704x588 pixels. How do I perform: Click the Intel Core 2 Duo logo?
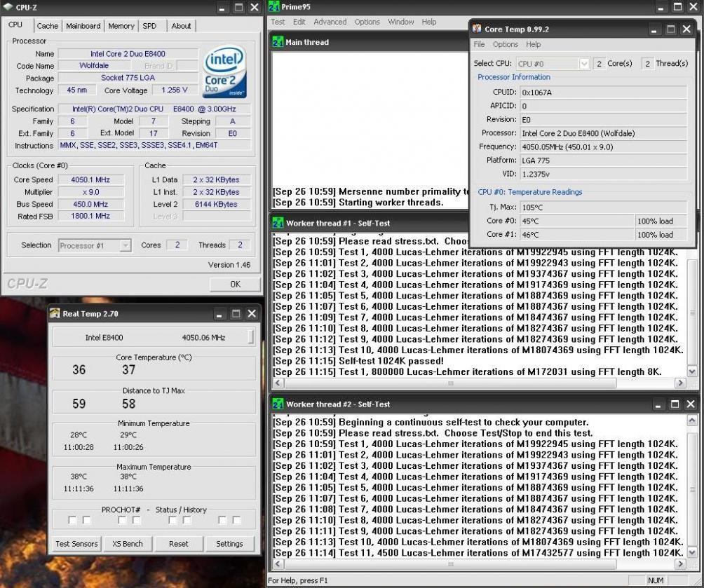coord(224,71)
